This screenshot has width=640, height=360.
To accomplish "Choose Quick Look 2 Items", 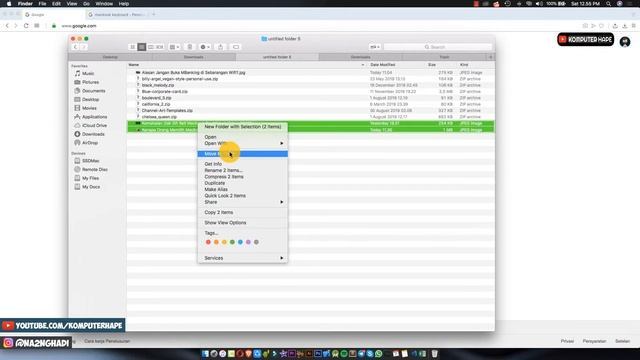I will (242, 196).
